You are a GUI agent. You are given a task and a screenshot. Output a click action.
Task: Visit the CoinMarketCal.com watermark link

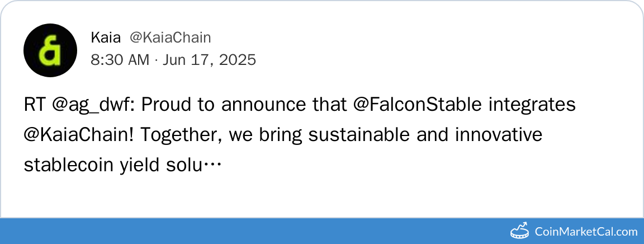586,231
